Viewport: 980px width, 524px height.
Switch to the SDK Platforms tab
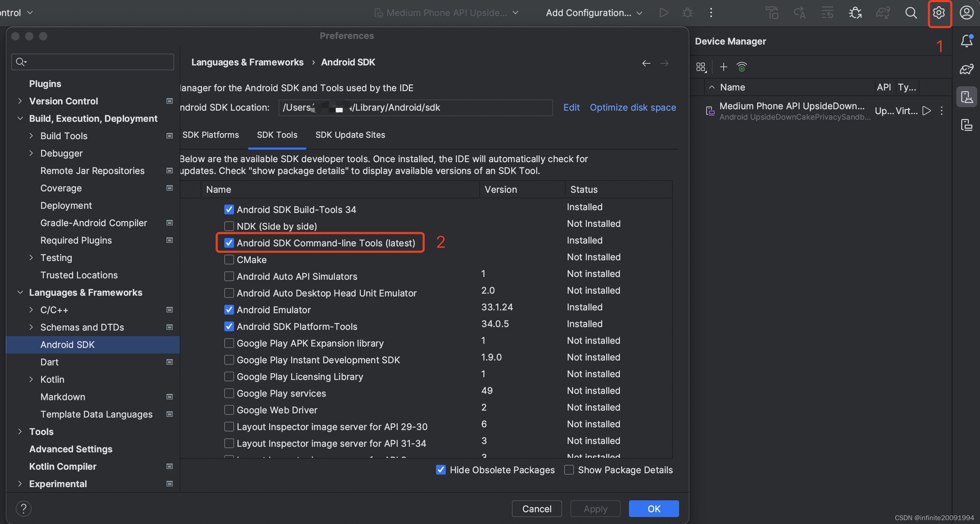(210, 135)
